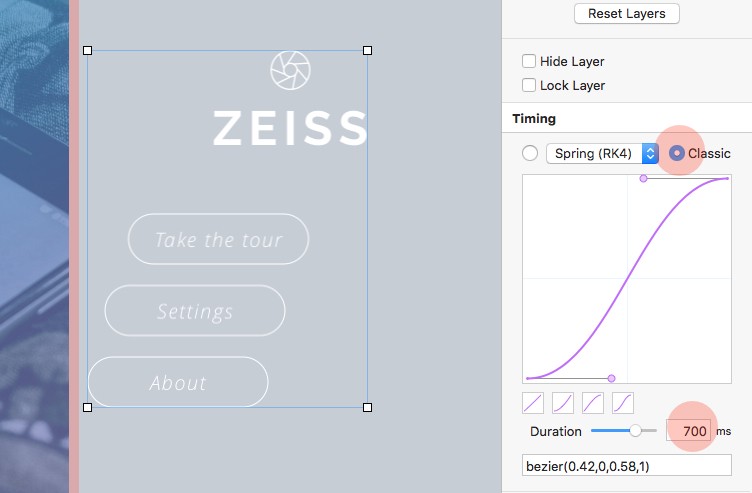The image size is (752, 493).
Task: Click the top-left selection handle on canvas
Action: tap(87, 50)
